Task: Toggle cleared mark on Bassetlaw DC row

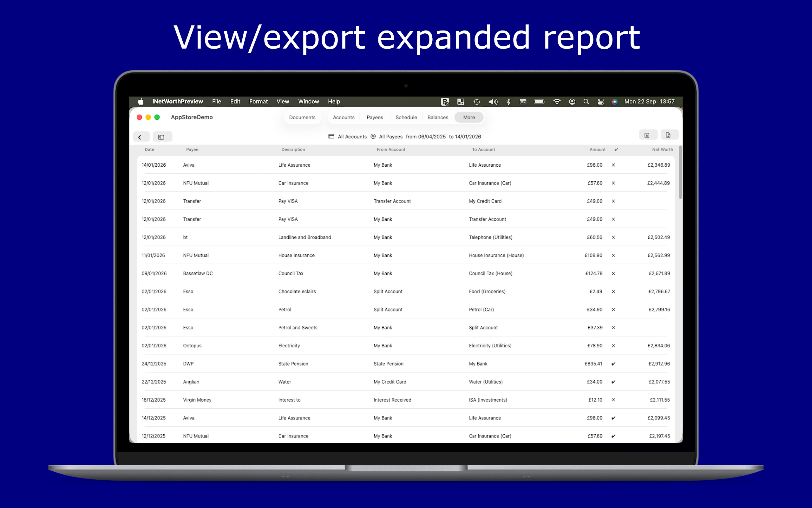Action: click(613, 273)
